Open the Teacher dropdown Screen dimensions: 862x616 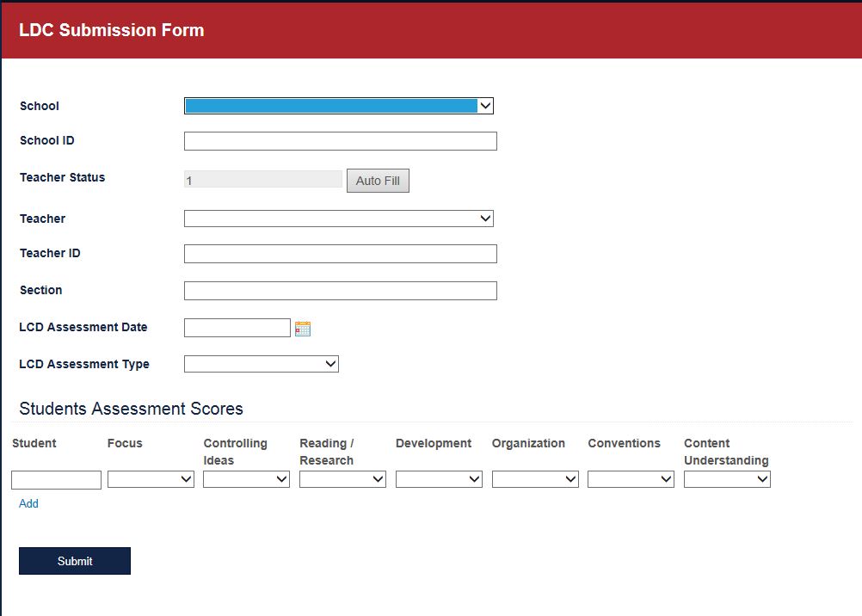click(338, 218)
